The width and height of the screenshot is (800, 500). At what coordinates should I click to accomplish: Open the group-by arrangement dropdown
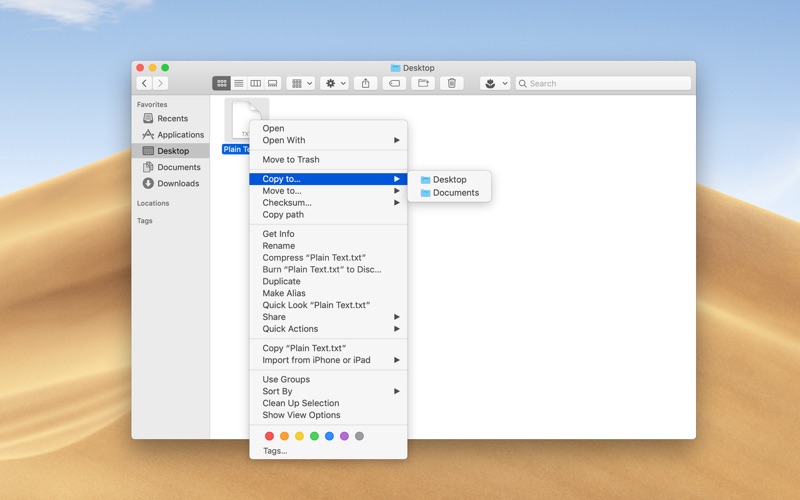pos(301,83)
